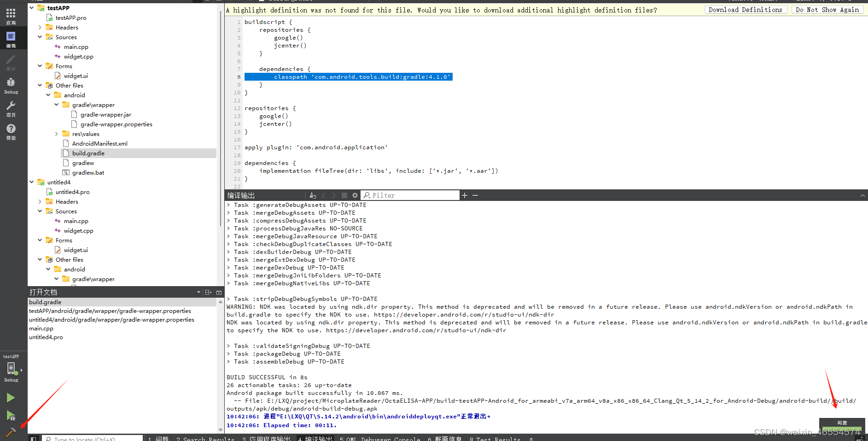Run the project with the green play button

pyautogui.click(x=11, y=398)
